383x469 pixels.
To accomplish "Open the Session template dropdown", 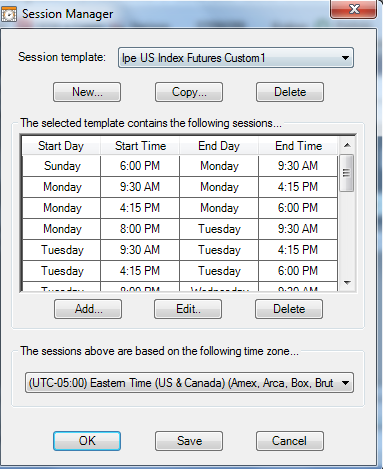I will point(236,58).
